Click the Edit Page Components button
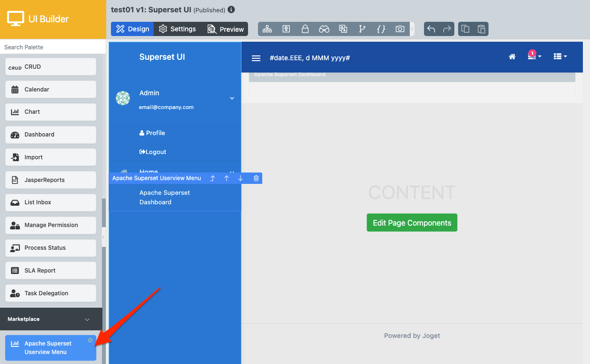This screenshot has width=590, height=364. (412, 223)
